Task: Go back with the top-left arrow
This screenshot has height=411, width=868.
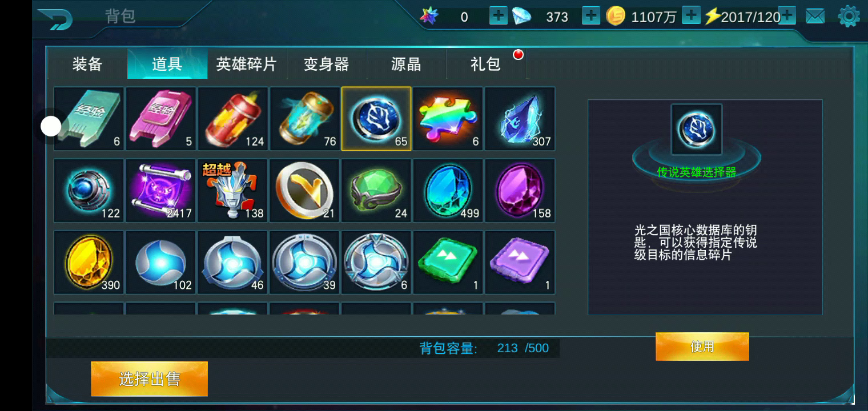Action: 56,19
